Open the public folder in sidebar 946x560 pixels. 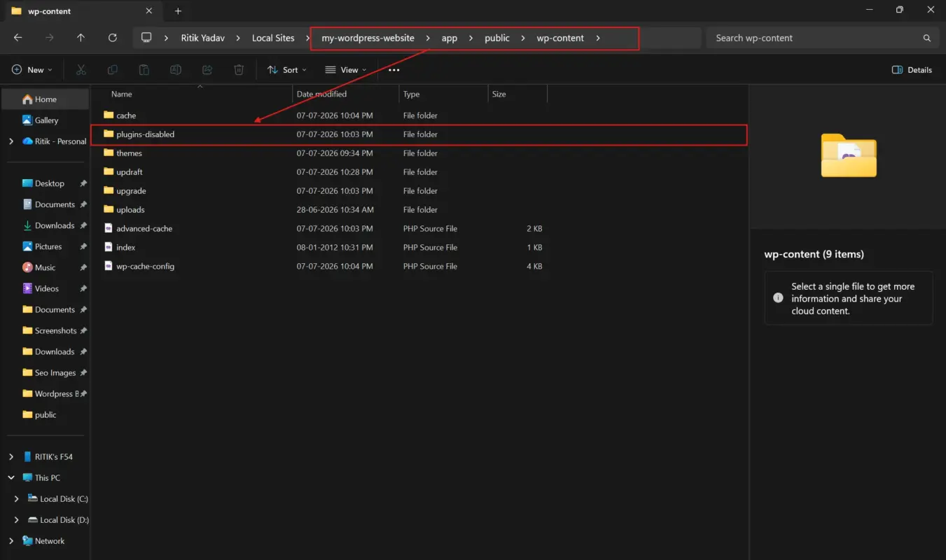coord(46,414)
